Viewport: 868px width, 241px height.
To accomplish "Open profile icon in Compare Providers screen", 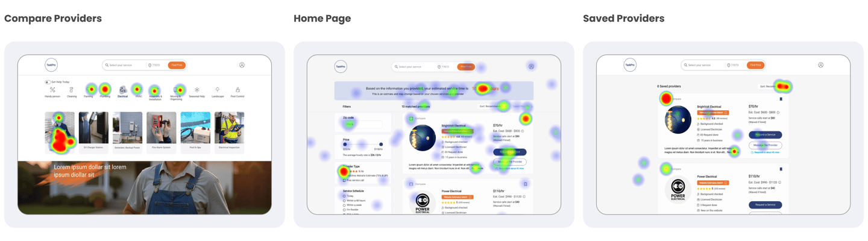I will point(242,65).
